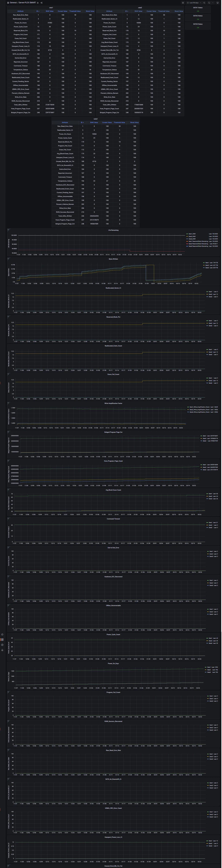Click Raw_Read_Error_Rate in sata3 table
The width and height of the screenshot is (222, 868).
click(65, 126)
